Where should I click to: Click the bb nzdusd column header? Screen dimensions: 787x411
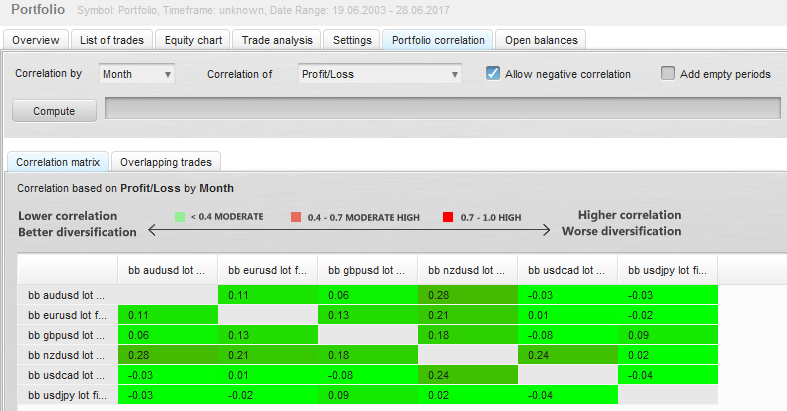(466, 270)
